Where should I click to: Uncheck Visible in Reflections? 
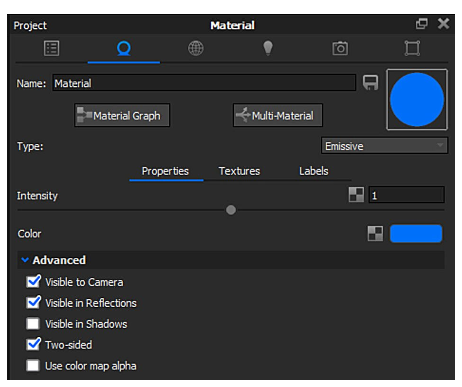[33, 303]
